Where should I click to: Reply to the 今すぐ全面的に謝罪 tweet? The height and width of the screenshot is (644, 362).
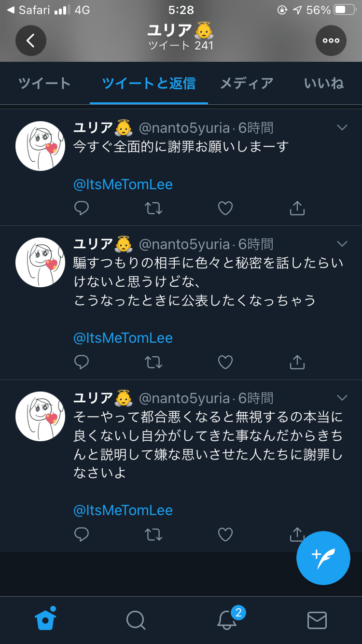click(82, 208)
